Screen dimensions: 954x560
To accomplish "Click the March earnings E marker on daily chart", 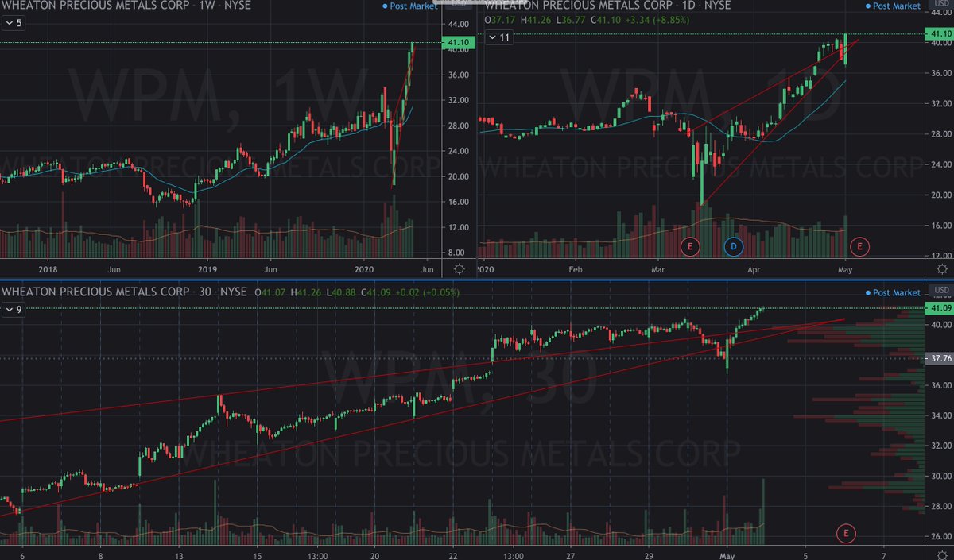I will point(690,247).
